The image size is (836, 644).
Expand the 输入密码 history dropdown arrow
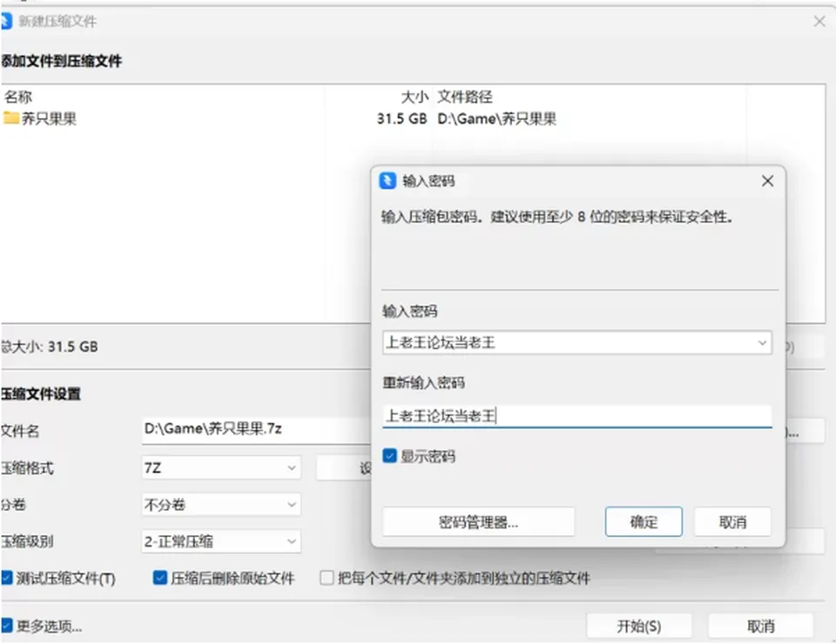[762, 343]
